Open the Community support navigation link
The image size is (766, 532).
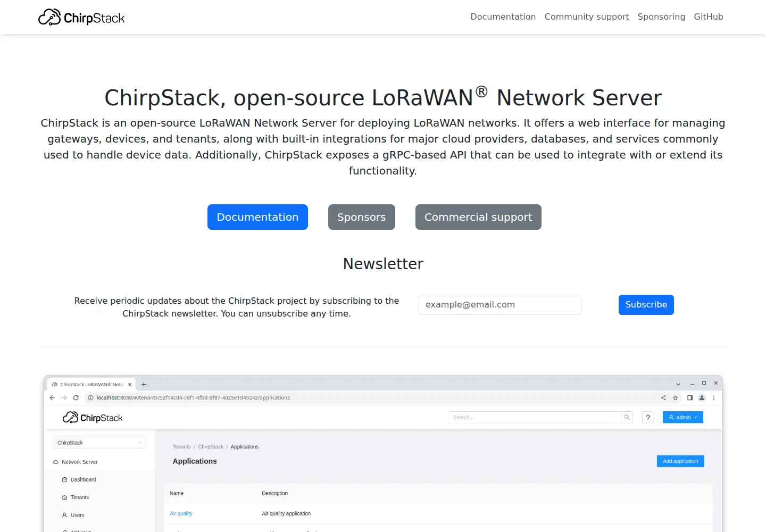point(587,16)
